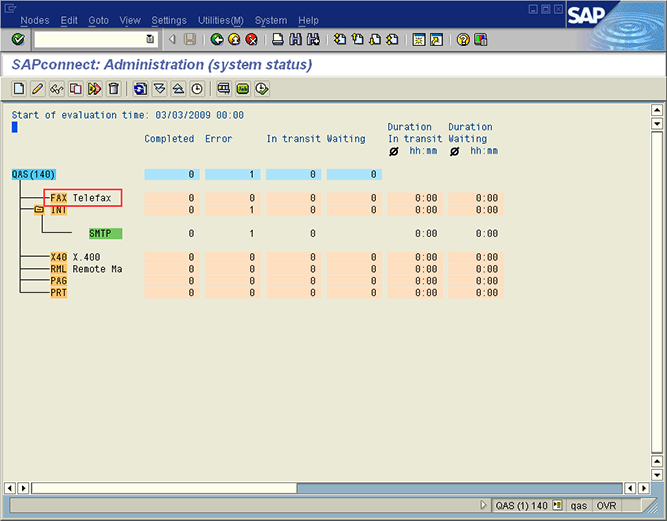The width and height of the screenshot is (667, 521).
Task: Select the RML Remote Ma node
Action: (x=86, y=269)
